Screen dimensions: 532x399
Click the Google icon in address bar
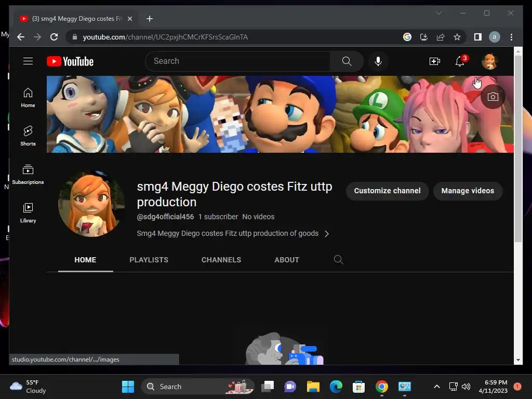click(x=407, y=37)
